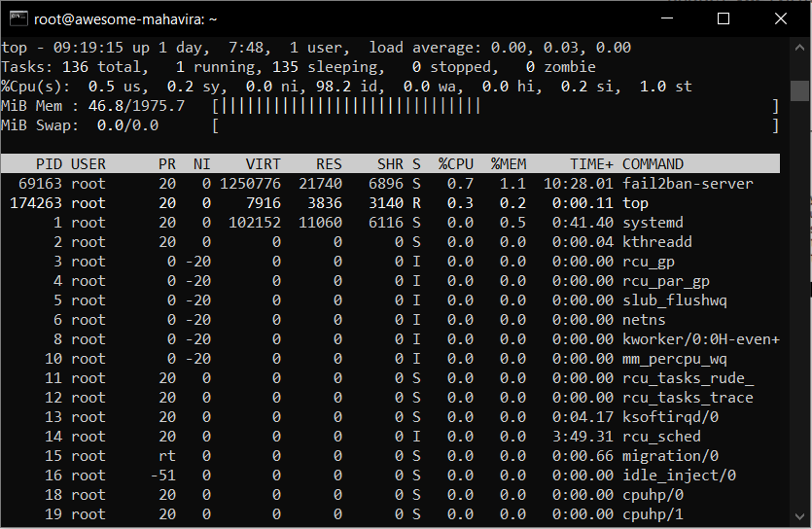Image resolution: width=812 pixels, height=529 pixels.
Task: Click the vertical scrollbar thumb
Action: click(x=799, y=90)
